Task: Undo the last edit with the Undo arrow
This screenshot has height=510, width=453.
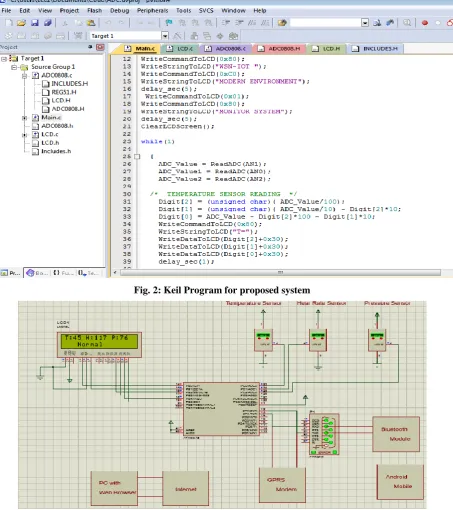Action: (x=108, y=23)
